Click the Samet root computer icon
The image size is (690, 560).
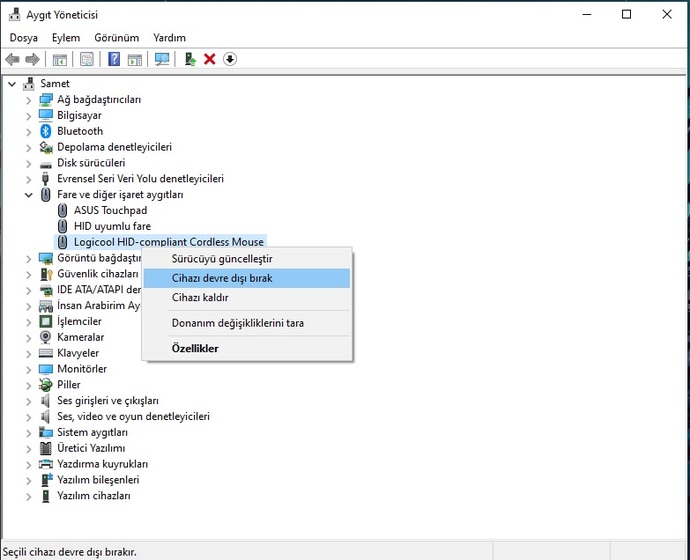(x=29, y=84)
